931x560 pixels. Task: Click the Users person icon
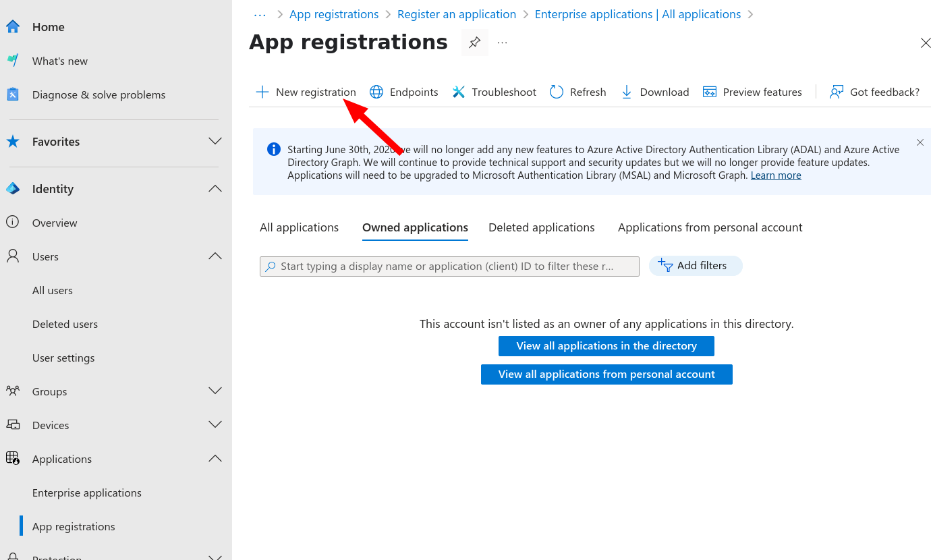[x=13, y=256]
